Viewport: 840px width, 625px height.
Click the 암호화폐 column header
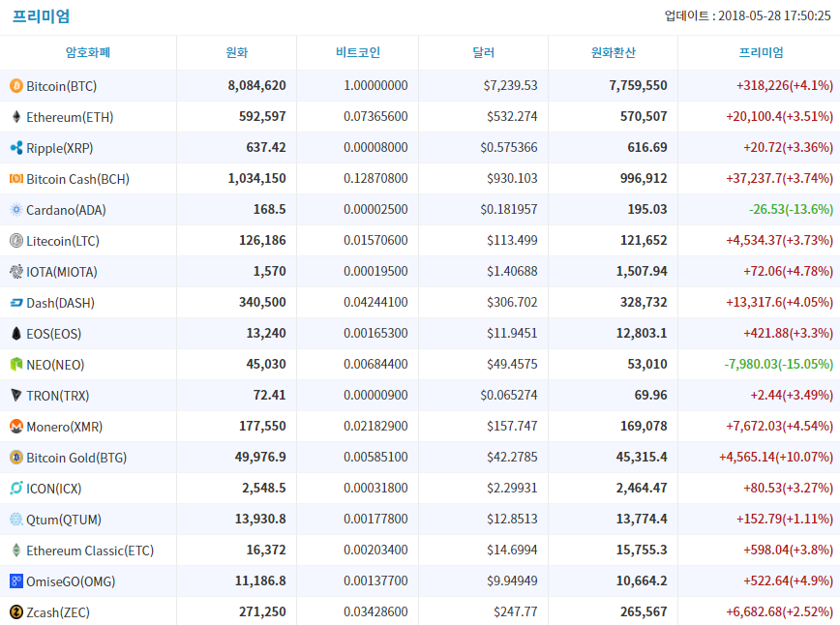pos(88,52)
